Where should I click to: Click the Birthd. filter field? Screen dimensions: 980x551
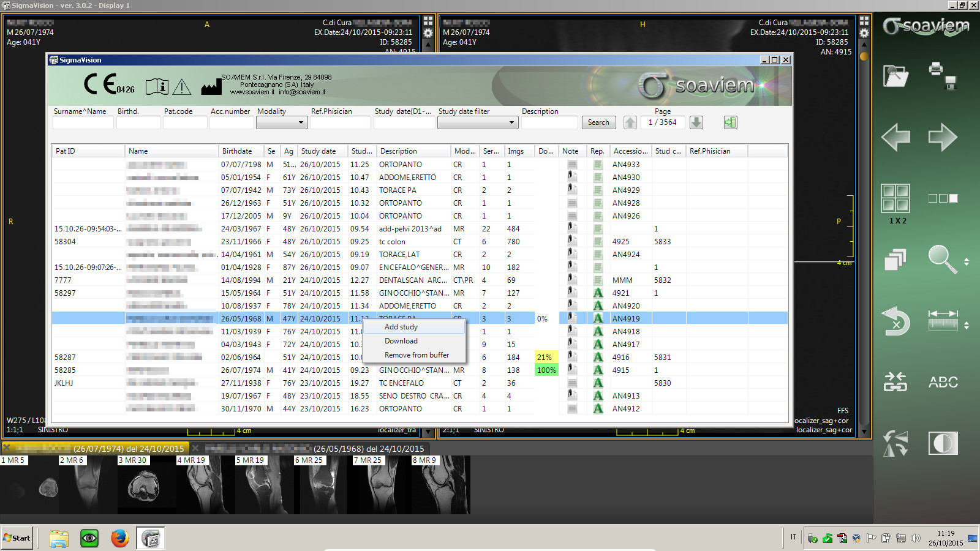(138, 122)
